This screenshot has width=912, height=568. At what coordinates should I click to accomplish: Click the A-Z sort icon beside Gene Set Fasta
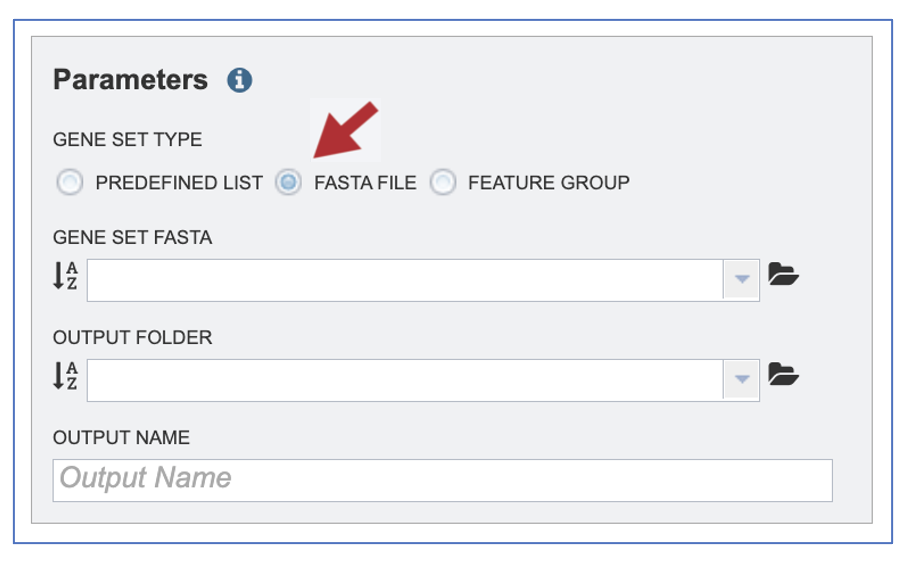[x=65, y=276]
